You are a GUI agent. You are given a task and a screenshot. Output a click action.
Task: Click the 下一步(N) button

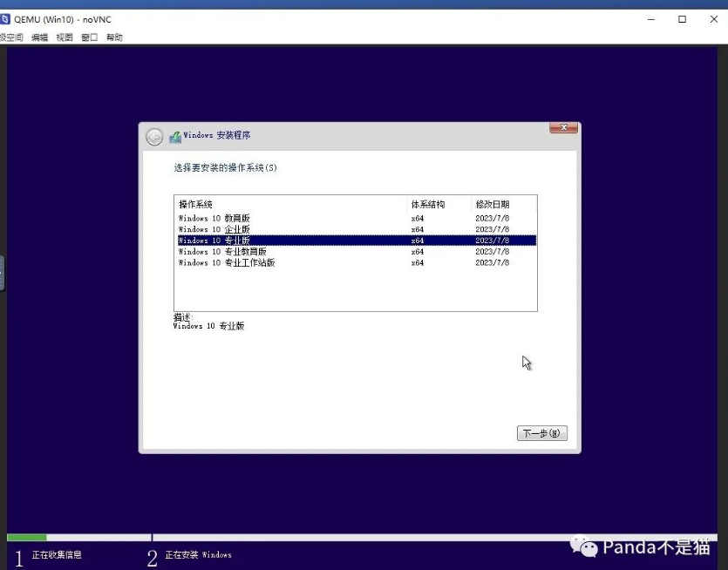541,433
